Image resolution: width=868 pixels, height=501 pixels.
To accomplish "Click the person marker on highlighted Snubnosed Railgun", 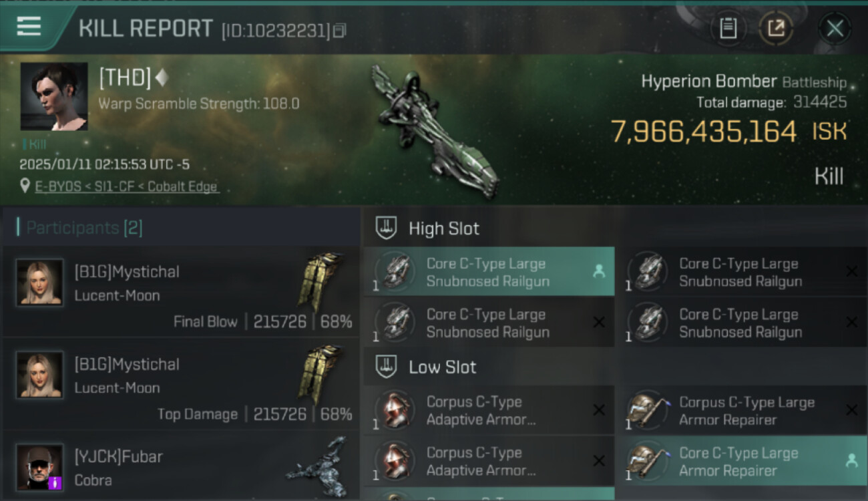I will point(598,271).
